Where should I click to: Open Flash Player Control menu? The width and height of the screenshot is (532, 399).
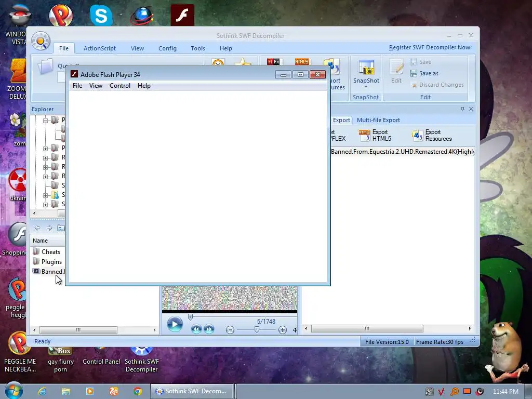[120, 86]
